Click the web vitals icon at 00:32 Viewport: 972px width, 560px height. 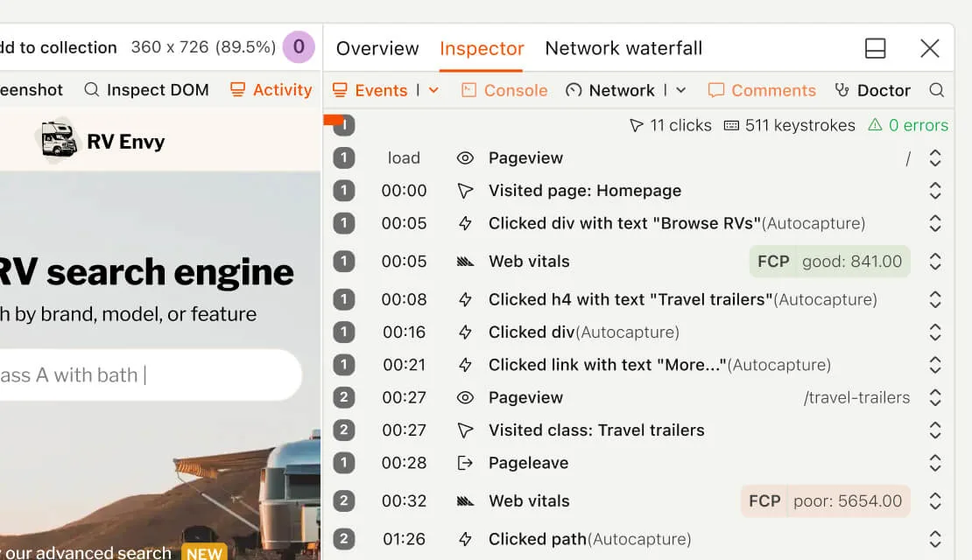(465, 501)
